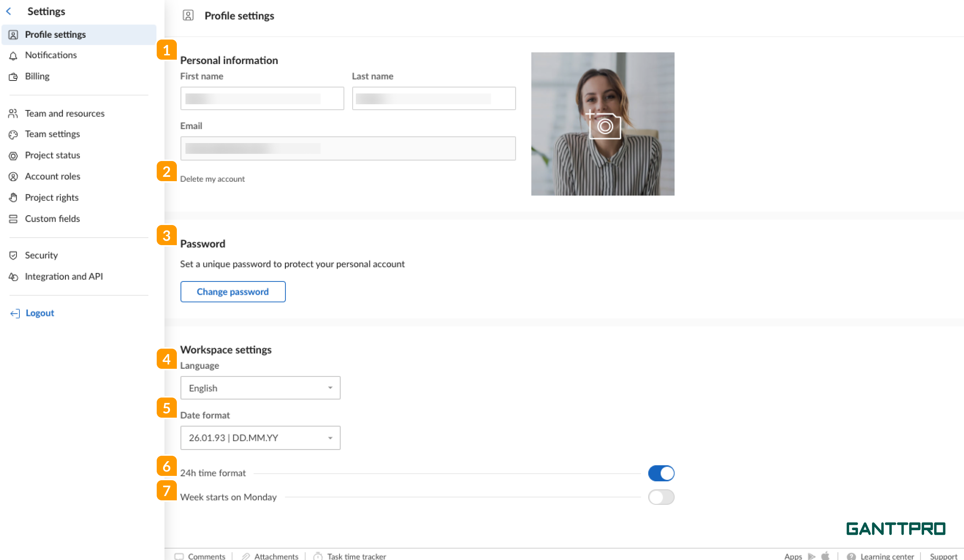Viewport: 964px width, 560px height.
Task: Click the Change password button
Action: click(x=233, y=292)
